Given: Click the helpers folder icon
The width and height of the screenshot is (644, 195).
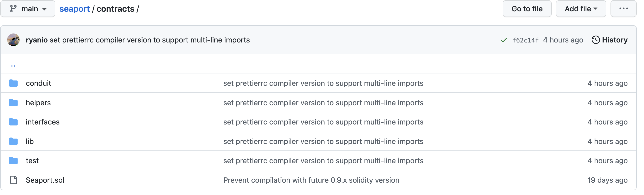Looking at the screenshot, I should pyautogui.click(x=13, y=103).
